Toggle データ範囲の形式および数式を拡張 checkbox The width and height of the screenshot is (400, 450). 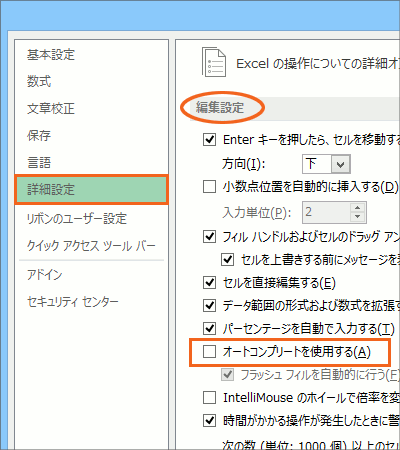click(209, 305)
